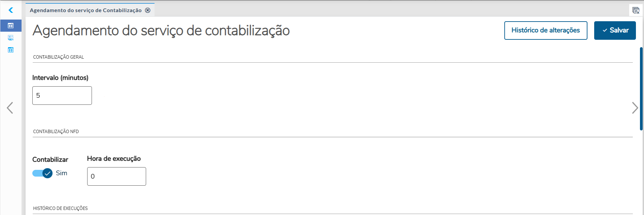The height and width of the screenshot is (215, 644).
Task: Toggle the Contabilizar switch off
Action: click(43, 173)
